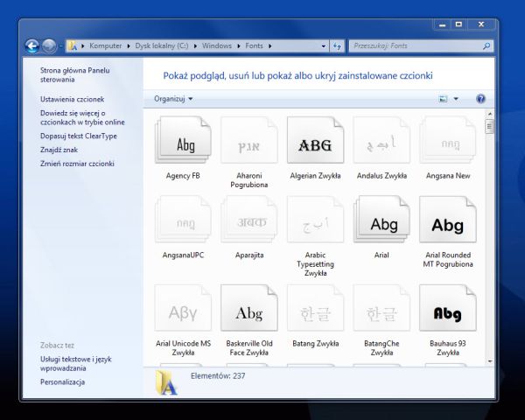
Task: Open the address bar history dropdown
Action: 323,45
